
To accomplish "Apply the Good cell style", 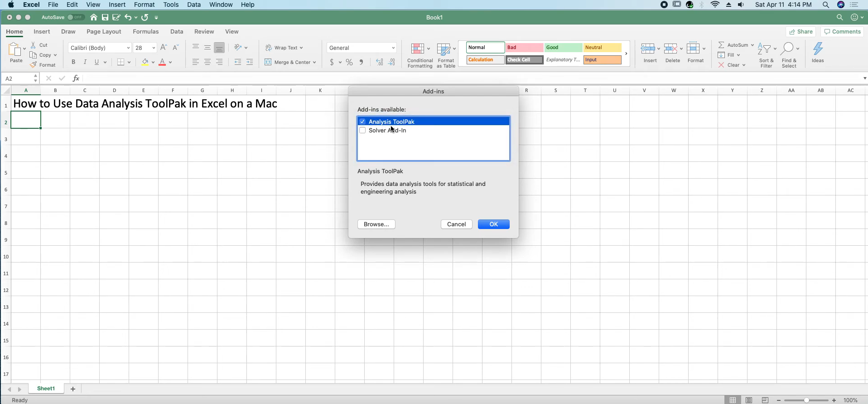I will point(563,48).
